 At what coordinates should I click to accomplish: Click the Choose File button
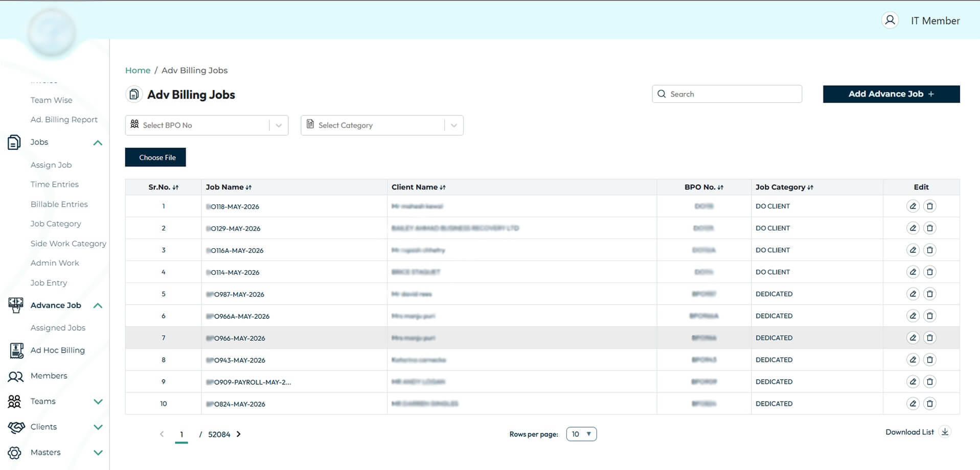point(155,157)
